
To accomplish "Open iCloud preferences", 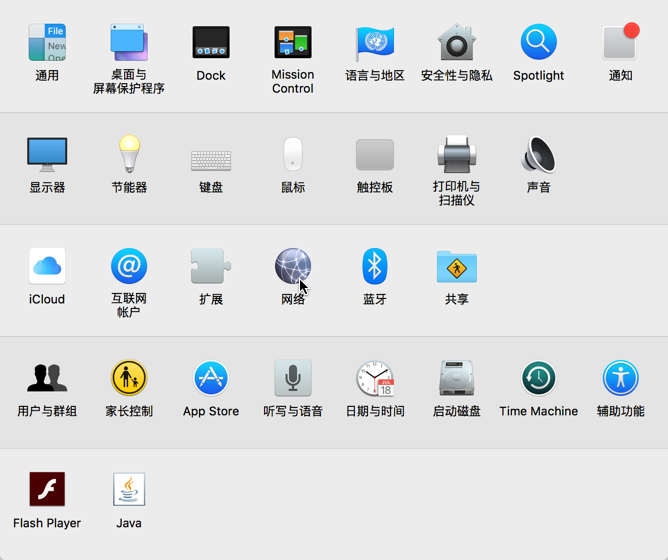I will pos(47,266).
